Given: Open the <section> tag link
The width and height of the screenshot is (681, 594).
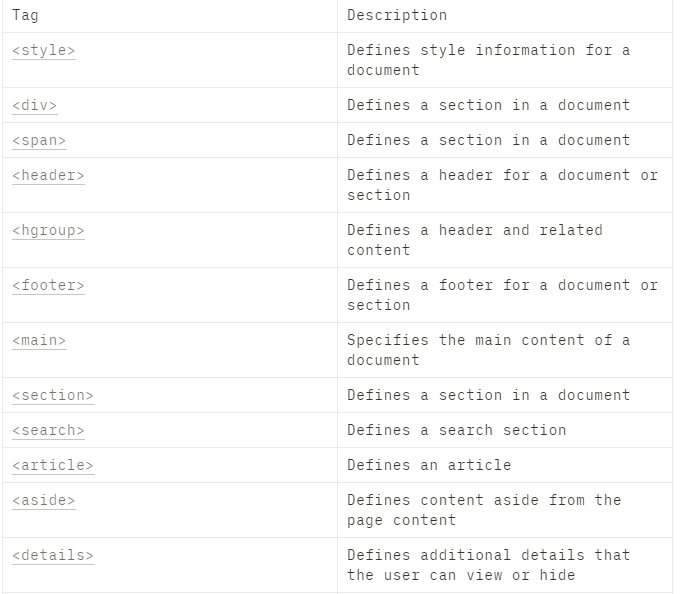Looking at the screenshot, I should [52, 396].
